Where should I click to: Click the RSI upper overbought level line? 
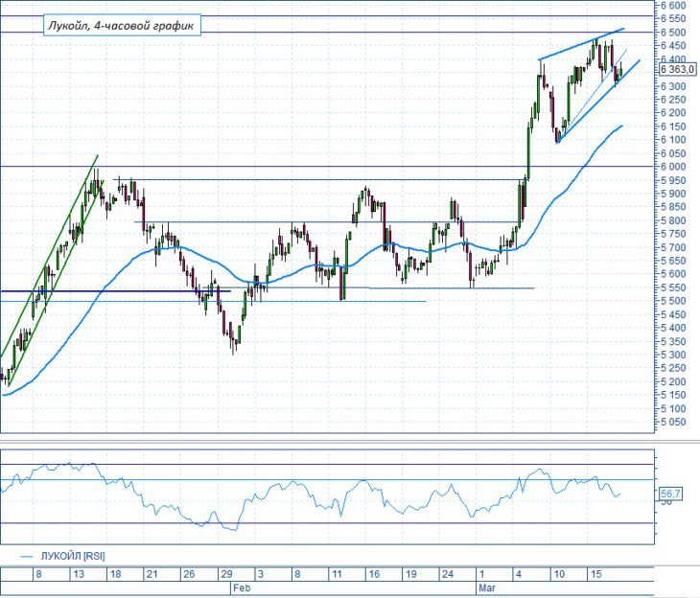[326, 465]
